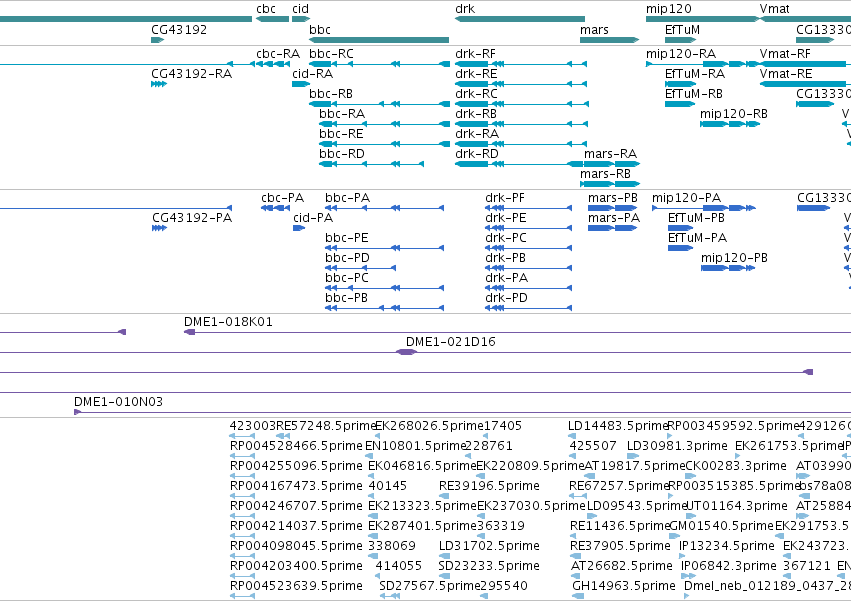Select the mars-RB transcript glyph
Screen dimensions: 851x601
[x=610, y=184]
